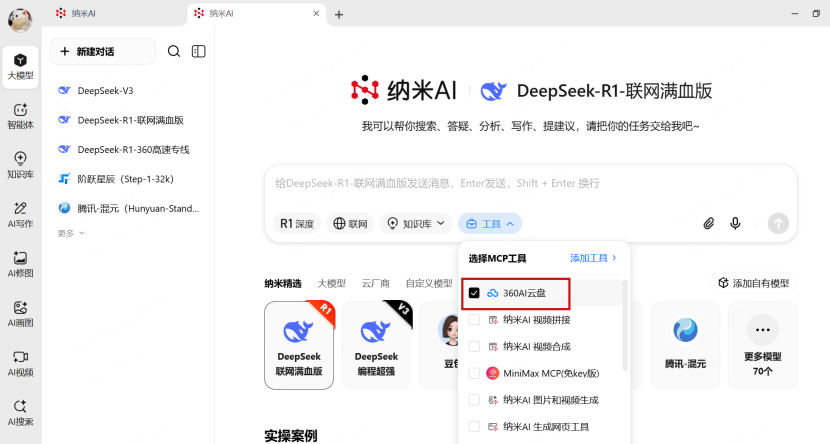Viewport: 830px width, 444px height.
Task: Open the AI写作 sidebar icon
Action: (x=20, y=213)
